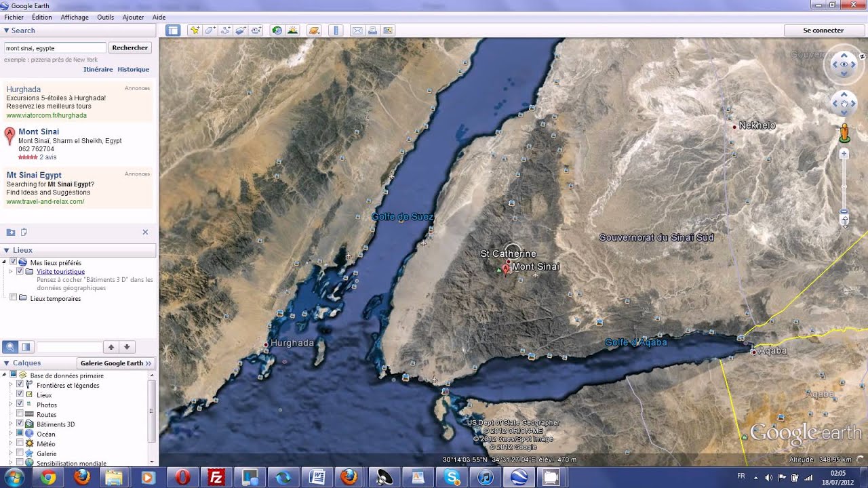Open Galerie Google Earth button
The image size is (868, 488).
116,363
